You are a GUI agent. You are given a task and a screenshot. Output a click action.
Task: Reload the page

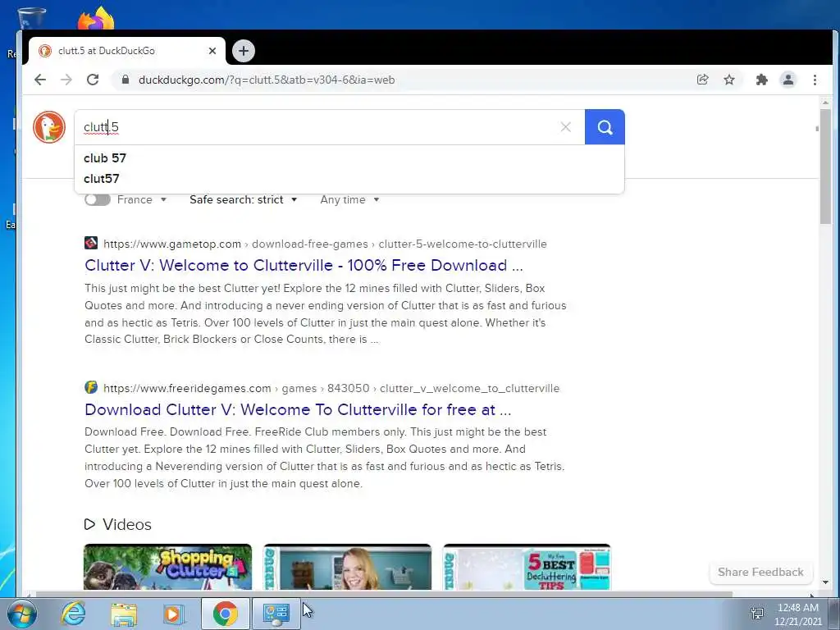click(93, 80)
